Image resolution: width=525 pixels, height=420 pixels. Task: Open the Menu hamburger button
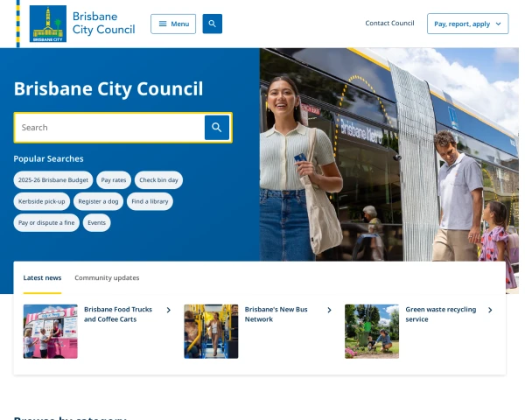point(173,24)
